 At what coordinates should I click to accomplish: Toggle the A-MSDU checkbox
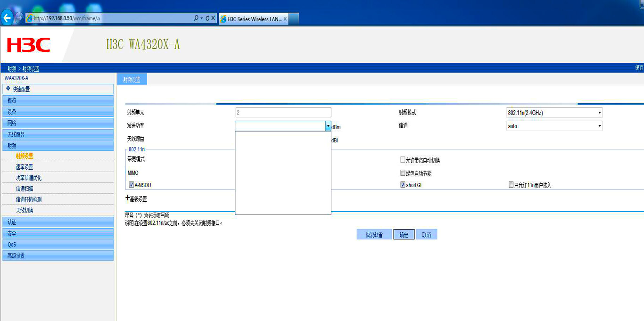132,185
